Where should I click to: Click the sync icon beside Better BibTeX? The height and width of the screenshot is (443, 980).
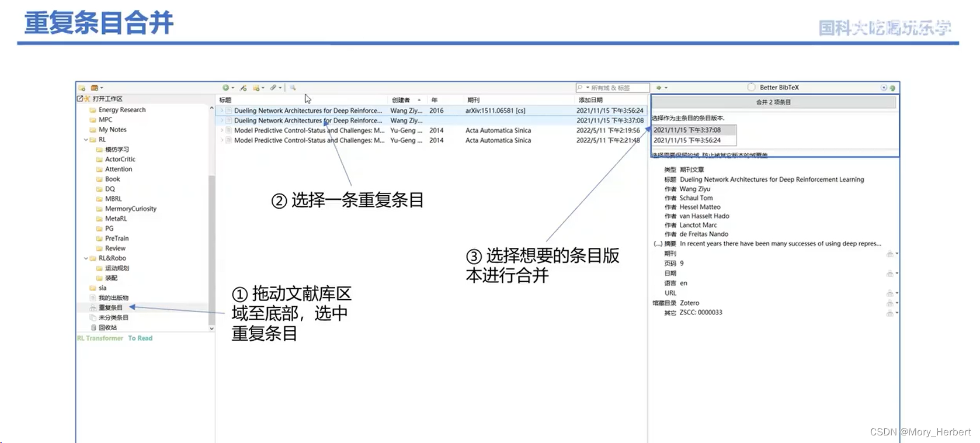(x=892, y=88)
